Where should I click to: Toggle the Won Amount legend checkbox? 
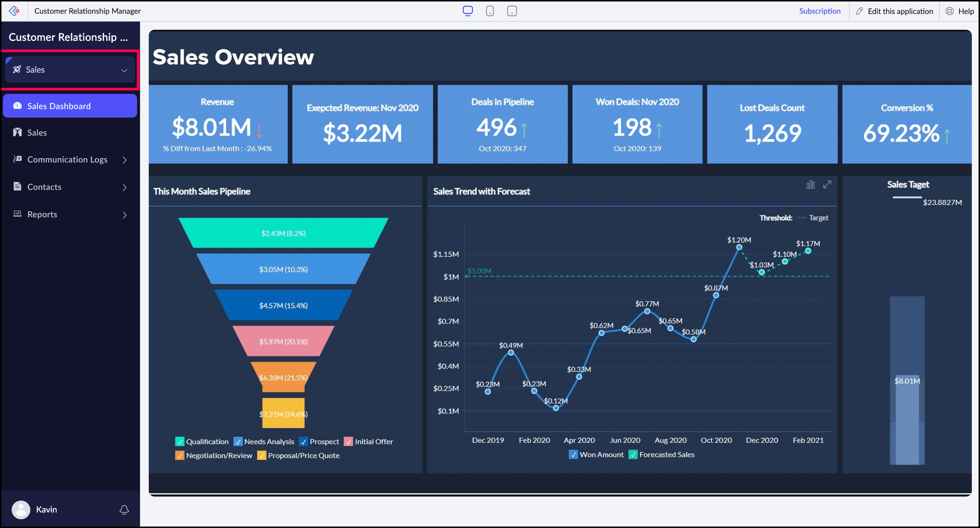[573, 454]
